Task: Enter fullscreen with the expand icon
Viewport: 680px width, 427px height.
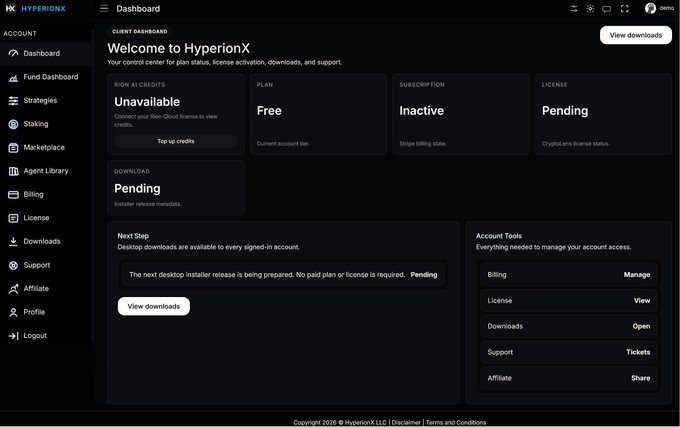Action: point(624,9)
